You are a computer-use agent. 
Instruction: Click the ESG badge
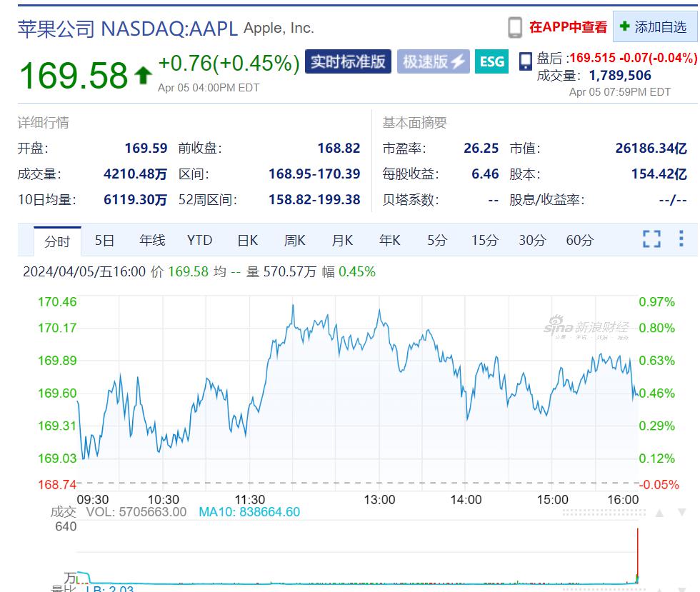coord(491,62)
